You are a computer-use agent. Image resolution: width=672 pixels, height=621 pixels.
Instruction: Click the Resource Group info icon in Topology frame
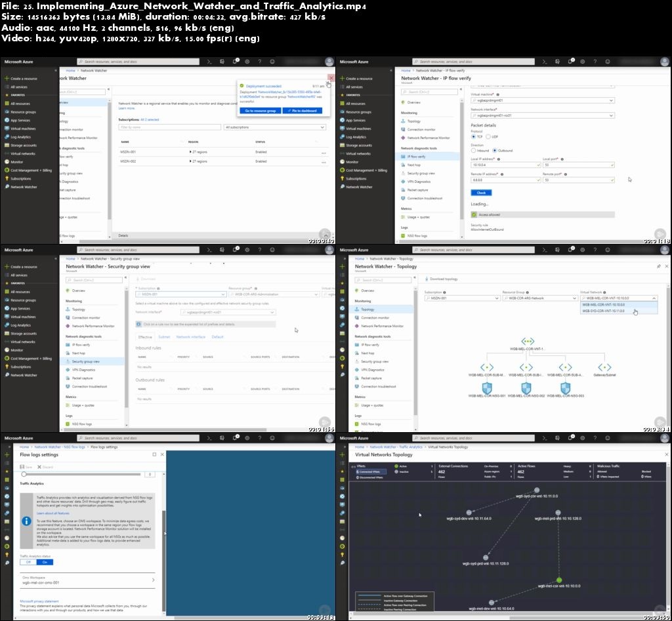[527, 292]
